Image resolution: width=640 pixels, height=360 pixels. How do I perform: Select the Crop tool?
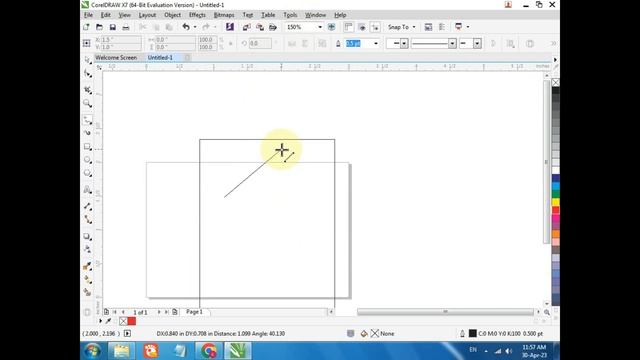[x=87, y=89]
